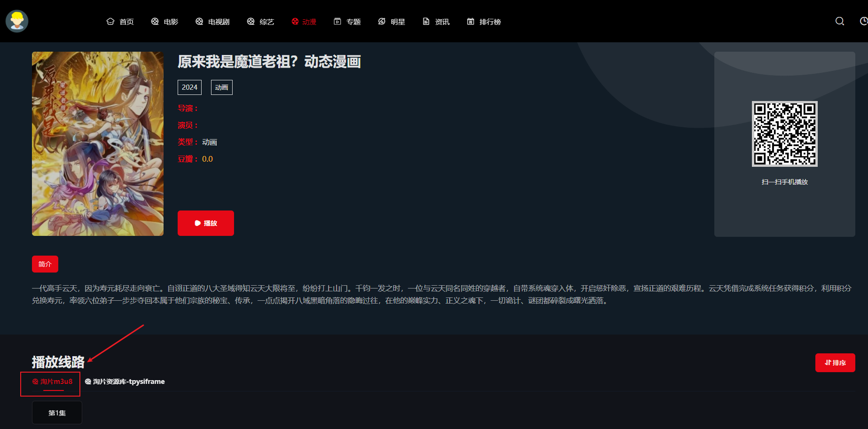Screen dimensions: 868x429
Task: Navigate to 电视剧 TV series
Action: pos(212,22)
